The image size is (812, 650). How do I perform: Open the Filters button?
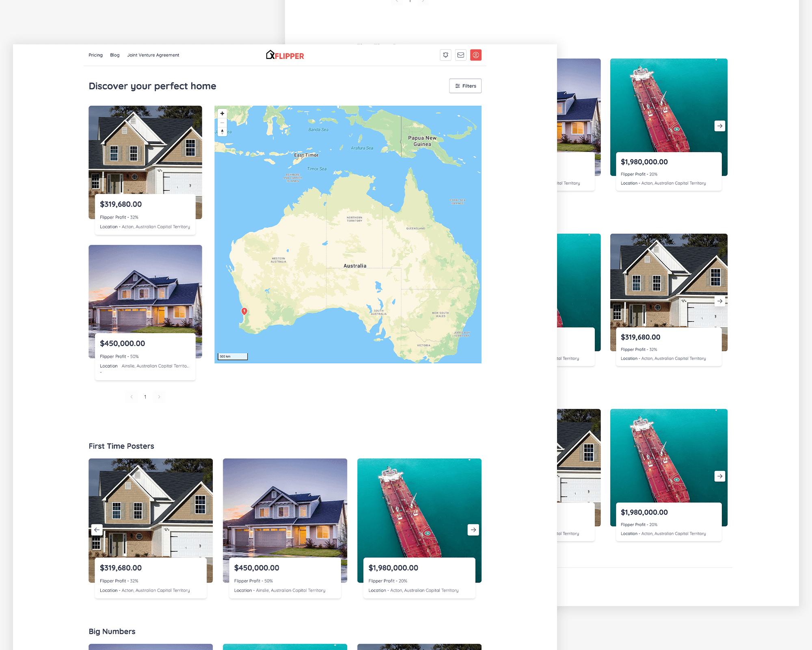(x=465, y=86)
